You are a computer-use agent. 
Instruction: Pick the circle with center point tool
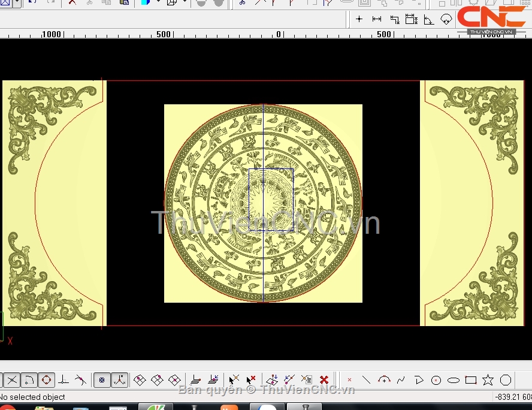tap(436, 380)
